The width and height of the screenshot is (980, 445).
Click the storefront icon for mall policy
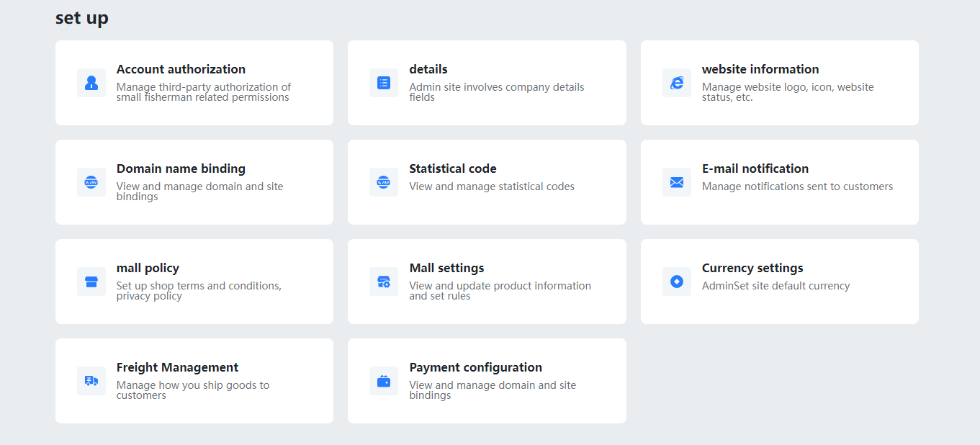point(91,282)
